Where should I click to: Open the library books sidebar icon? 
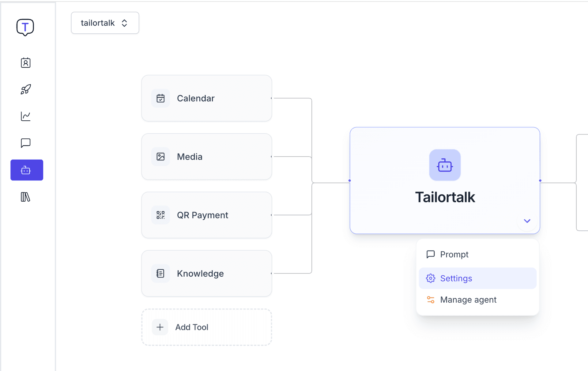(26, 197)
